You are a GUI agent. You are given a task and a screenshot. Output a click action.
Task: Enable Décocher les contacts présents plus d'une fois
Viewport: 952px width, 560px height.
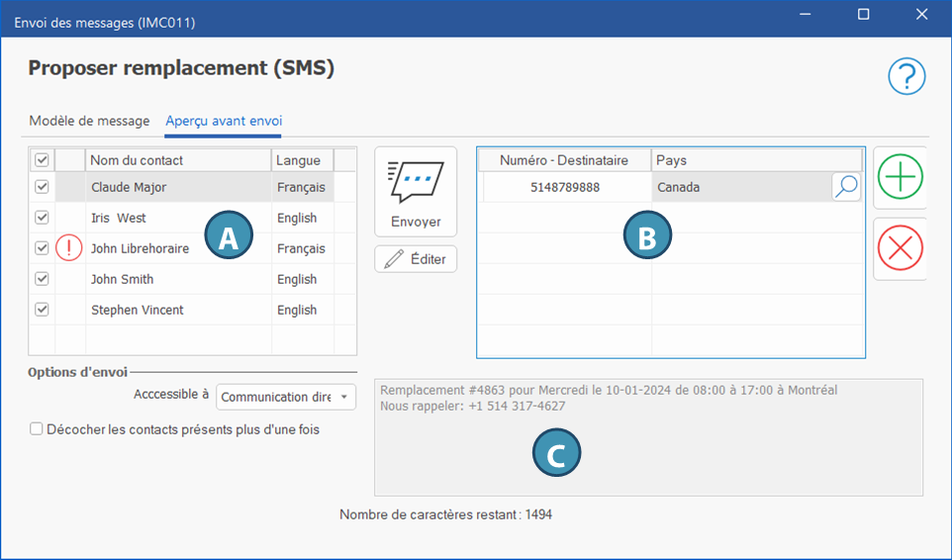pos(37,429)
